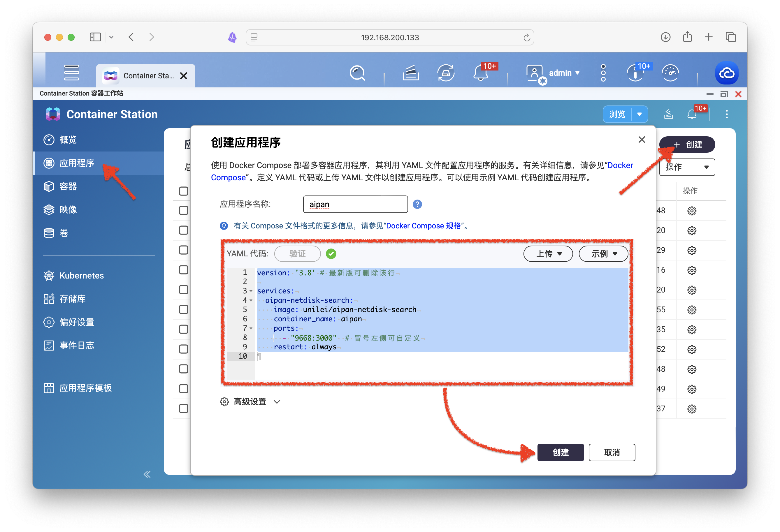This screenshot has height=532, width=780.
Task: Click the dark 创建 button in dialog
Action: [561, 452]
